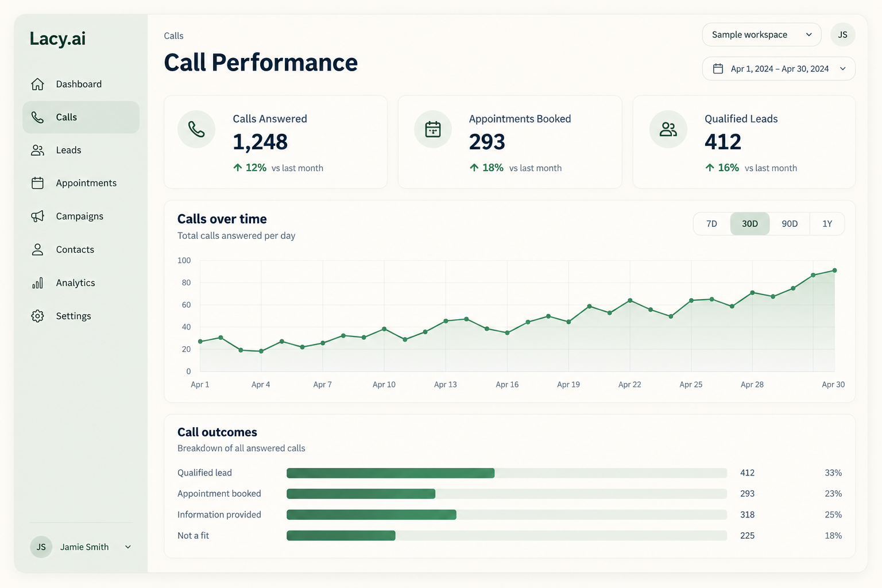Click the Lacy.ai logo
Viewport: 882px width, 588px height.
point(57,38)
